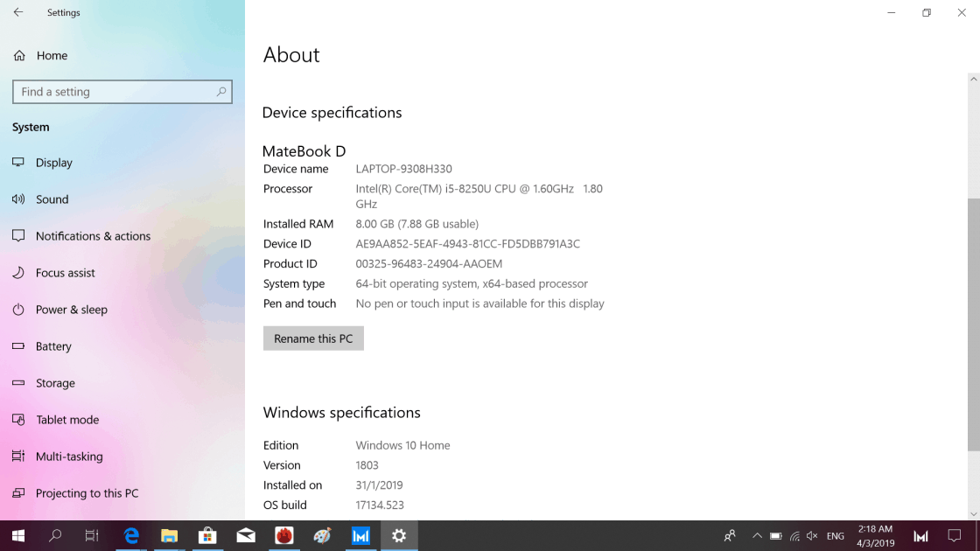Open the paint palette app on taskbar

click(x=323, y=536)
